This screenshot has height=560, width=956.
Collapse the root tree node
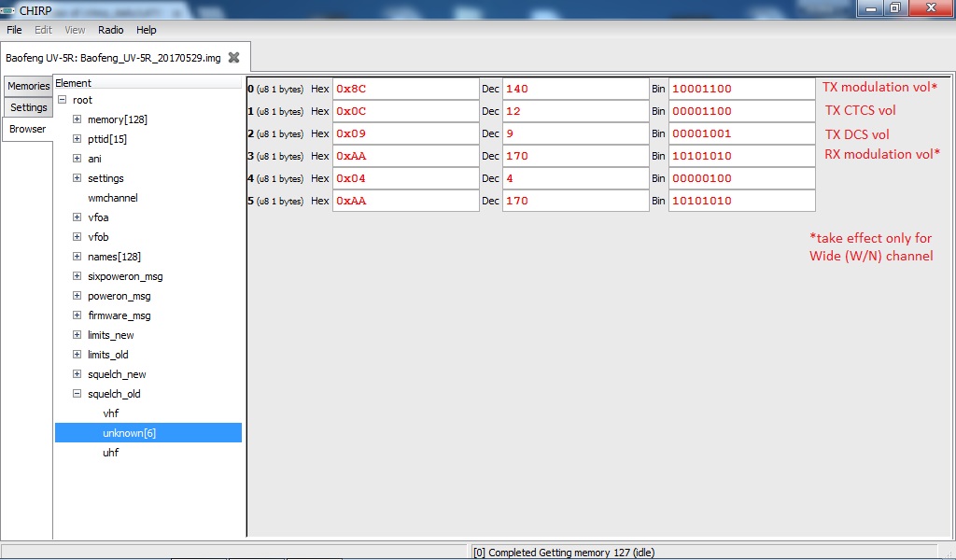tap(63, 99)
